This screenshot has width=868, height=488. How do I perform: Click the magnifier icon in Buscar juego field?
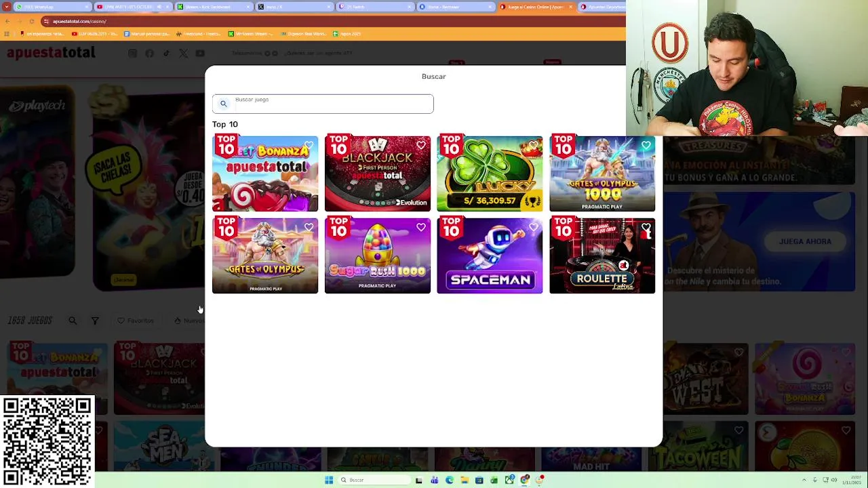[x=223, y=104]
